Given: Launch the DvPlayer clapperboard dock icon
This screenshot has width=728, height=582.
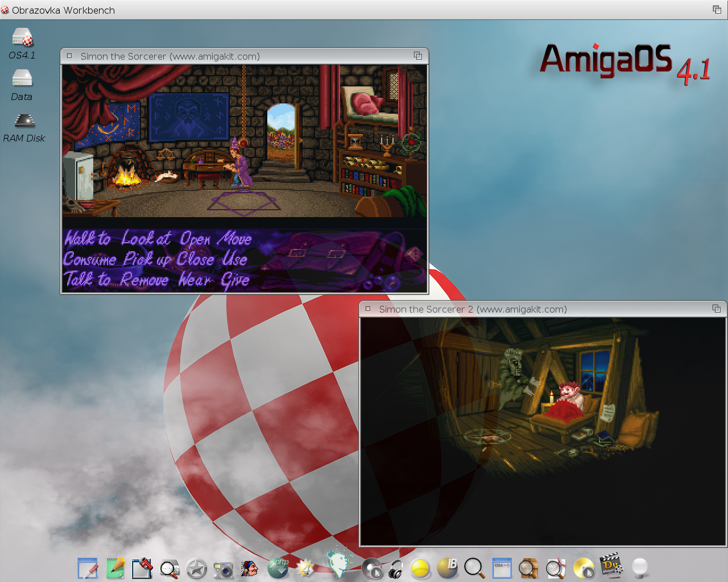Looking at the screenshot, I should pyautogui.click(x=611, y=564).
